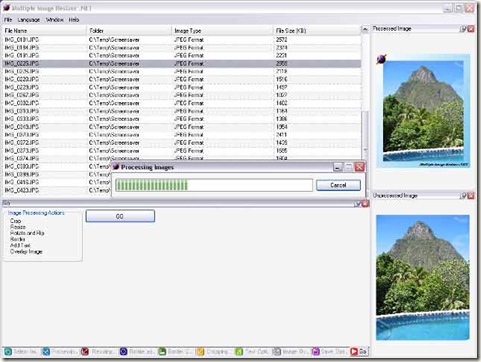Screen dimensions: 481x362
Task: Sort by the File Name column
Action: click(x=44, y=31)
